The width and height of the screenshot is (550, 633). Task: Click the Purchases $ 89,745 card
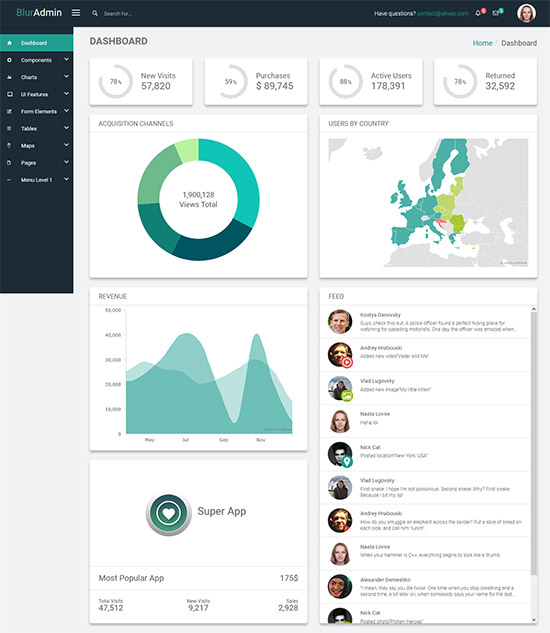point(256,82)
